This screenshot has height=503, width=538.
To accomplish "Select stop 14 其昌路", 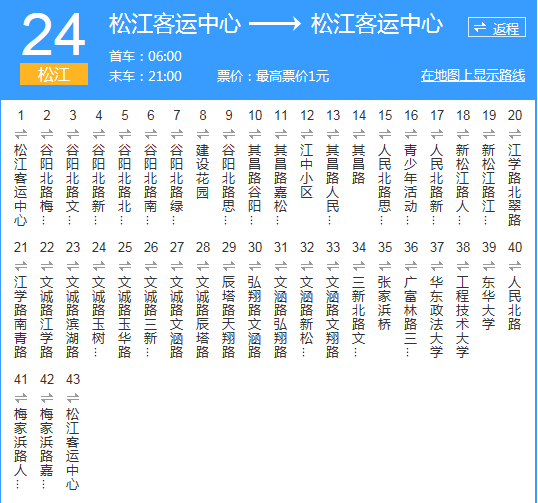I will (359, 164).
